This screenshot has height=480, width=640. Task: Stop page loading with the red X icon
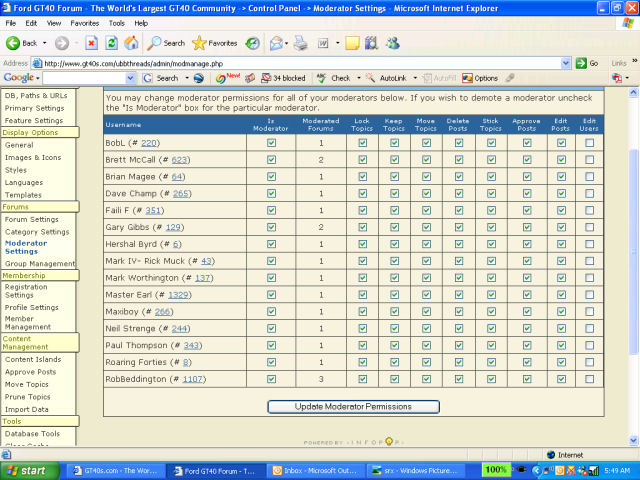pyautogui.click(x=91, y=43)
